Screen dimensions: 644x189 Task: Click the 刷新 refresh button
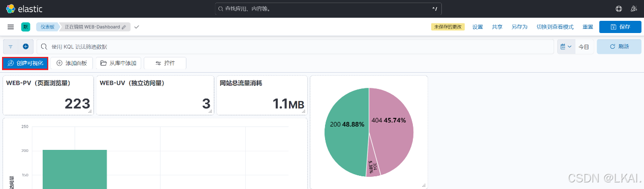619,46
